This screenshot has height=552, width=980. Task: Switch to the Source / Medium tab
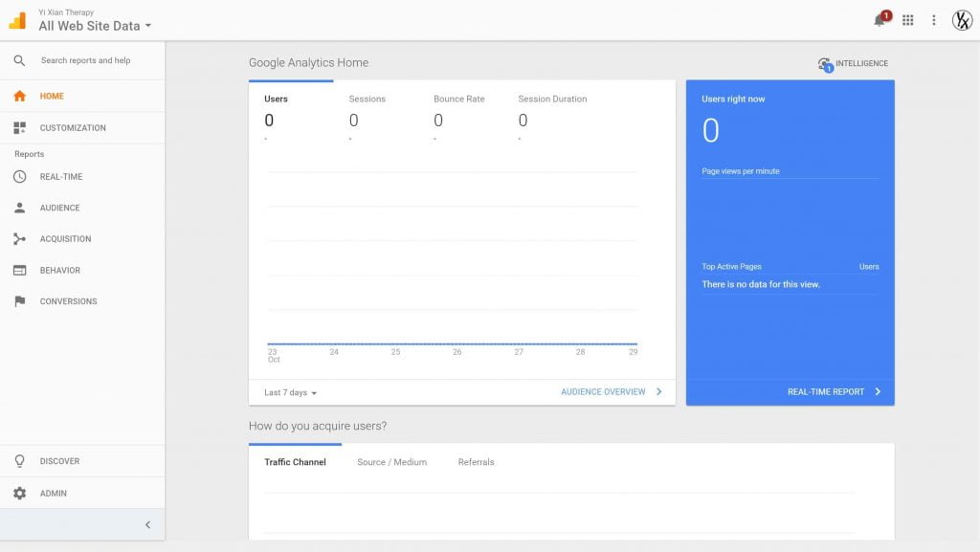coord(391,462)
